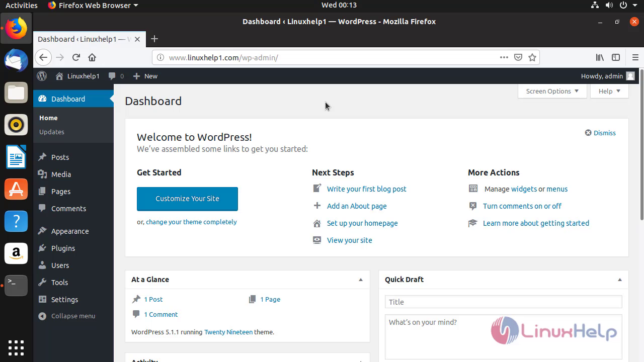Click Turn comments on or off
Viewport: 644px width, 362px height.
(x=522, y=206)
